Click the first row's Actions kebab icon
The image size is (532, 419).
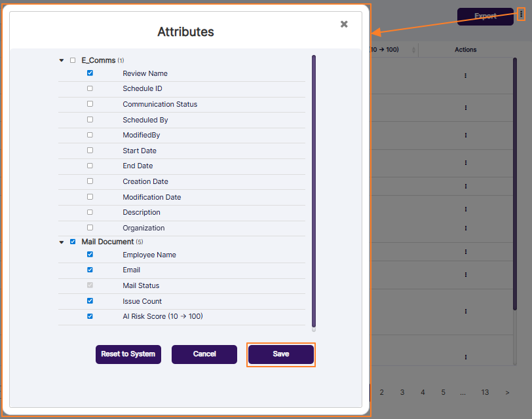tap(465, 75)
